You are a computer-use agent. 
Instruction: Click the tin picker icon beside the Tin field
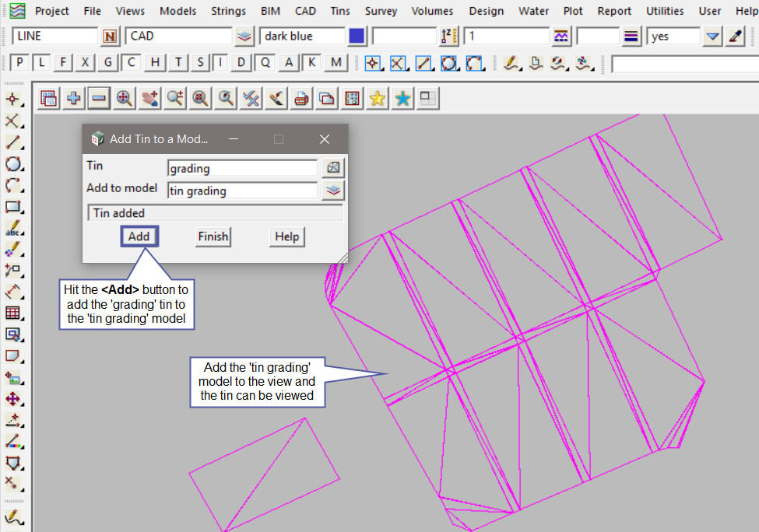pos(333,168)
